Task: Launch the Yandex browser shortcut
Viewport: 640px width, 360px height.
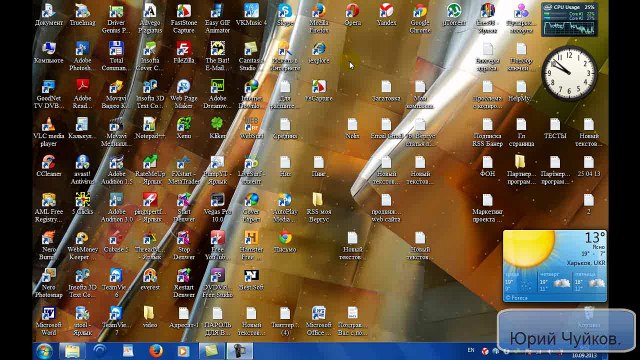Action: [386, 15]
